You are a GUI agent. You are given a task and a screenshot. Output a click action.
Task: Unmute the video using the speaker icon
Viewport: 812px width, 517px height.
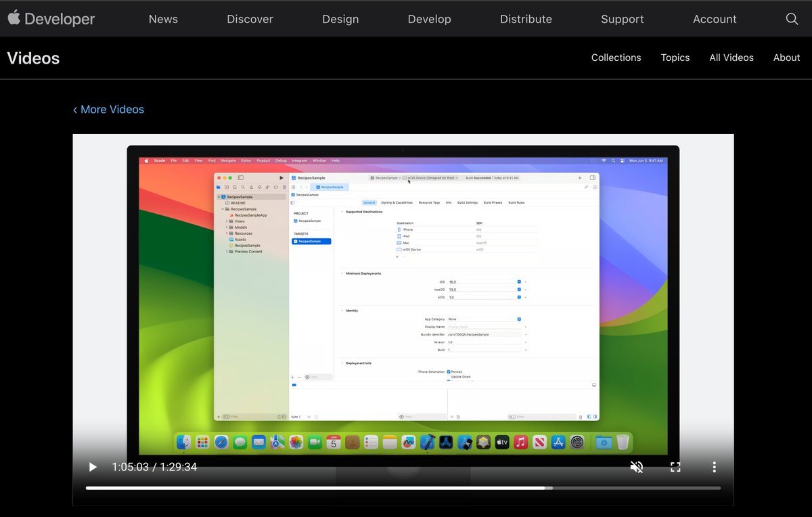(x=636, y=467)
